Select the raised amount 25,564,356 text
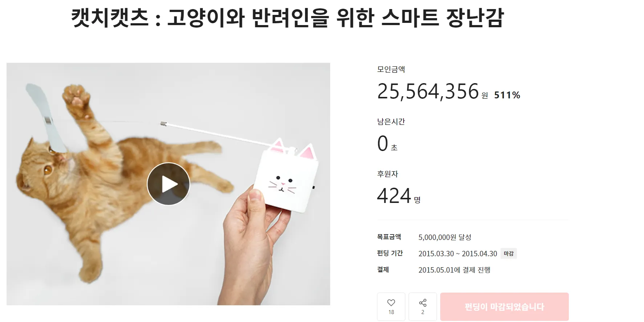 428,91
